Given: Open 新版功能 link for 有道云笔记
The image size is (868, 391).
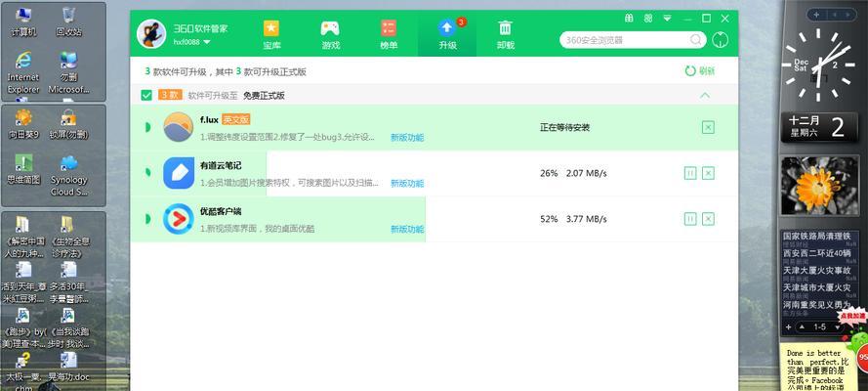Looking at the screenshot, I should (x=407, y=184).
